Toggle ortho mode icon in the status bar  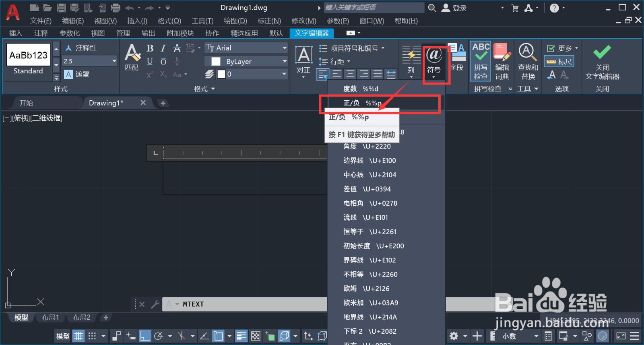point(144,336)
